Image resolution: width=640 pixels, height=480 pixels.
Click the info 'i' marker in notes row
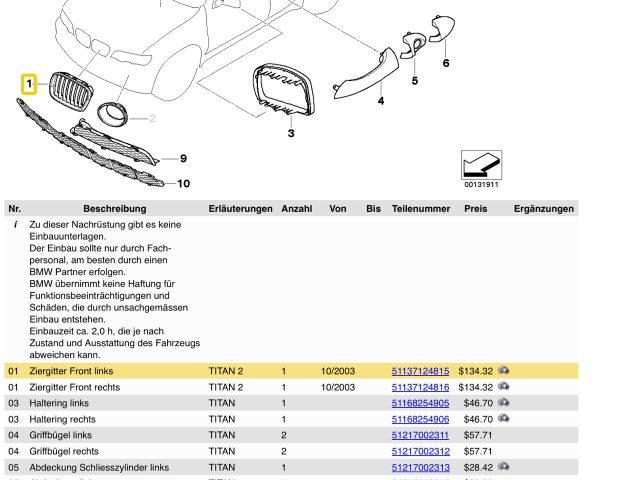click(x=15, y=226)
